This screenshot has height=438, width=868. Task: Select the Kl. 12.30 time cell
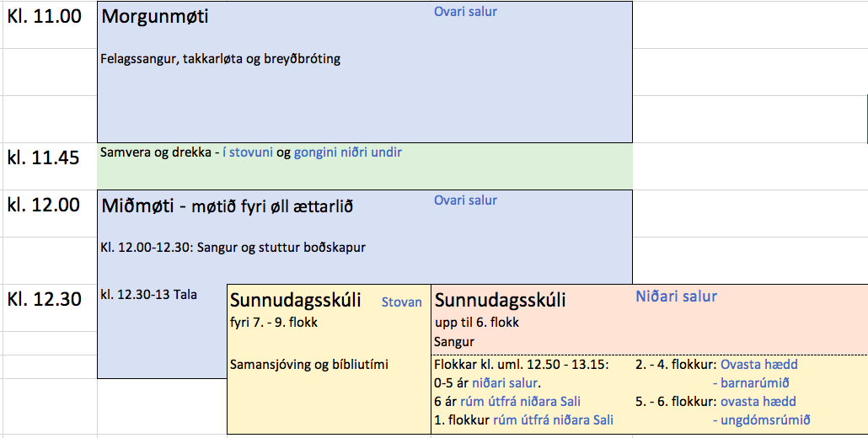45,299
